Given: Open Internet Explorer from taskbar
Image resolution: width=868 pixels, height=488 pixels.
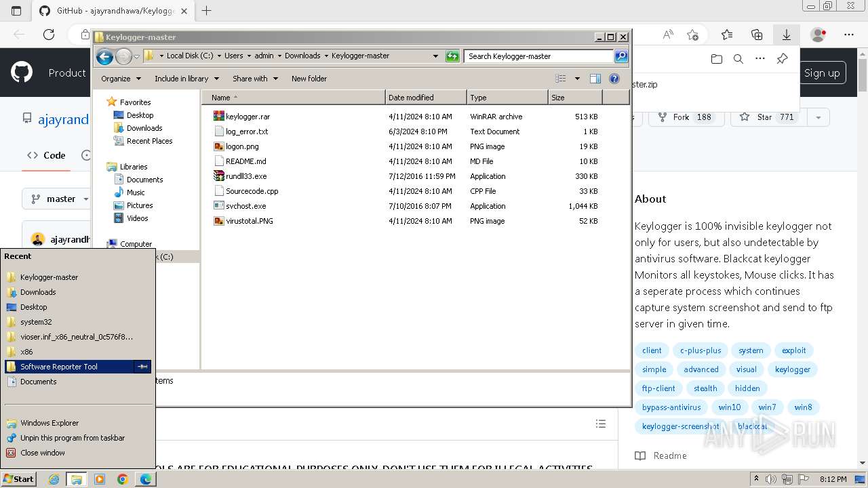Looking at the screenshot, I should [54, 479].
